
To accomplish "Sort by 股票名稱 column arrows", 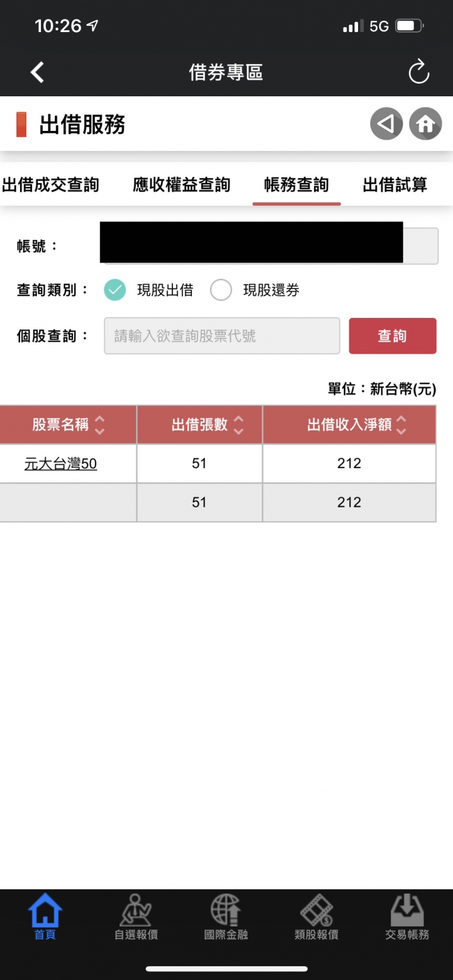I will coord(99,425).
